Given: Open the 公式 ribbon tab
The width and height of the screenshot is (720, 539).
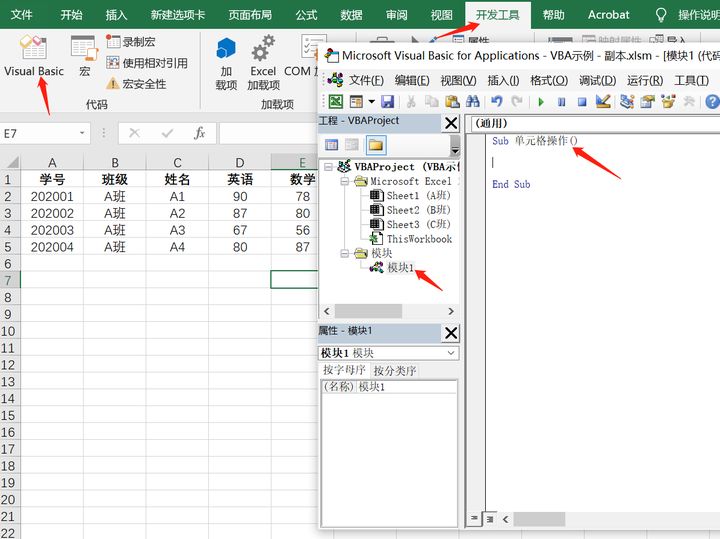Looking at the screenshot, I should click(x=306, y=15).
